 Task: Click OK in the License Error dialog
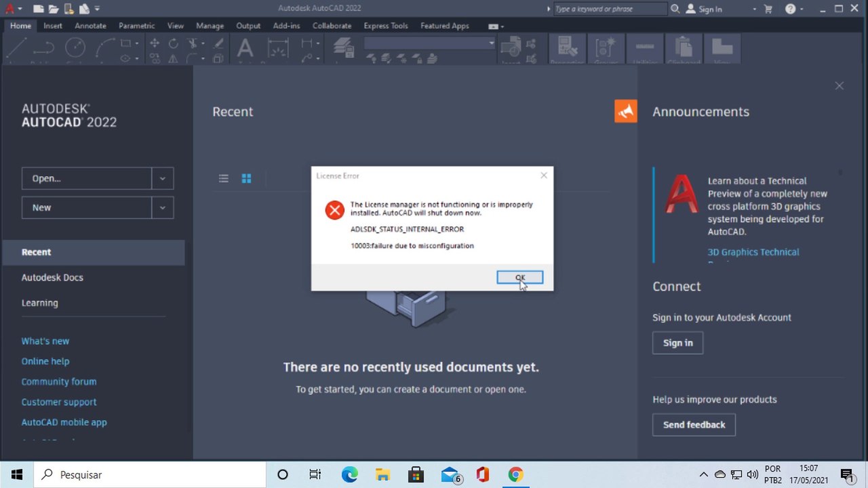pos(519,277)
